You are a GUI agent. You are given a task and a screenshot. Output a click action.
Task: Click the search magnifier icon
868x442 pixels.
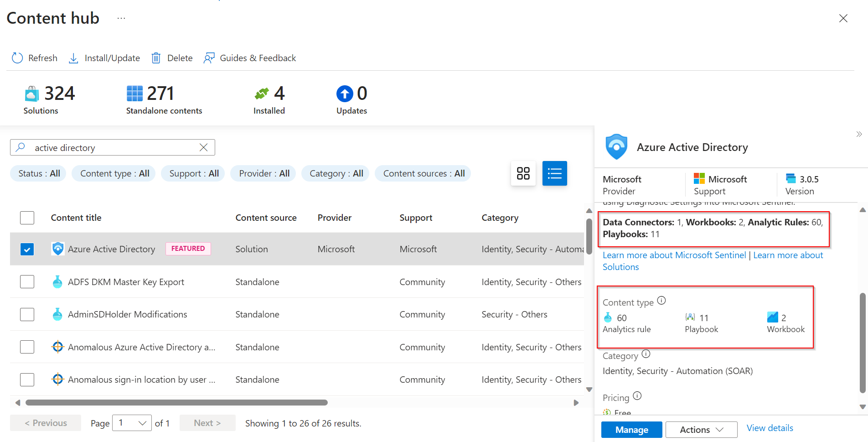21,147
